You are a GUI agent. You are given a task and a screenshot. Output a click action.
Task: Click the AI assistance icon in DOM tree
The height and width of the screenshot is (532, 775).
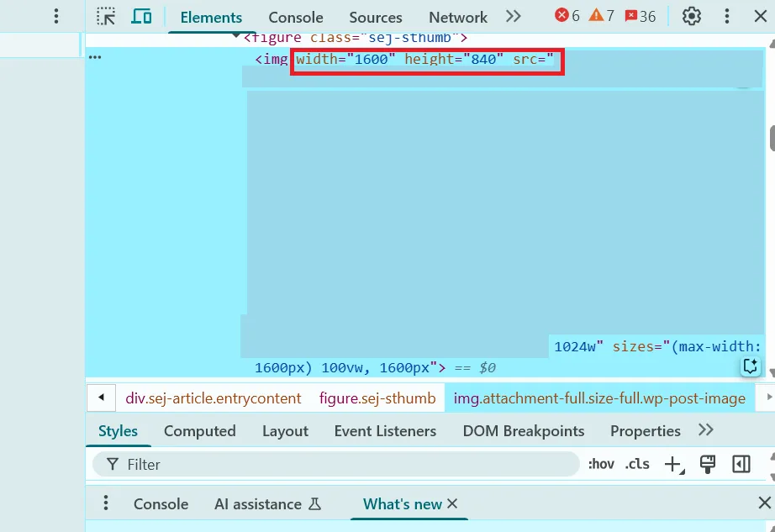pyautogui.click(x=750, y=366)
